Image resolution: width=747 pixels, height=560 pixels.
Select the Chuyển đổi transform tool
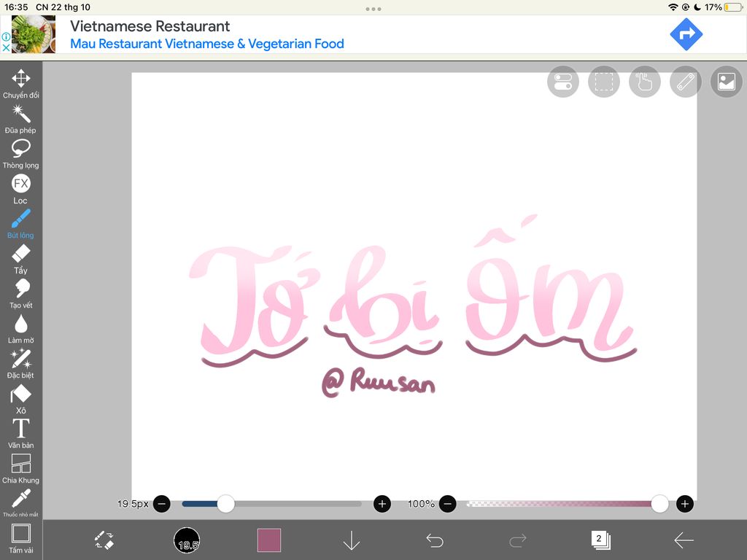[x=21, y=84]
